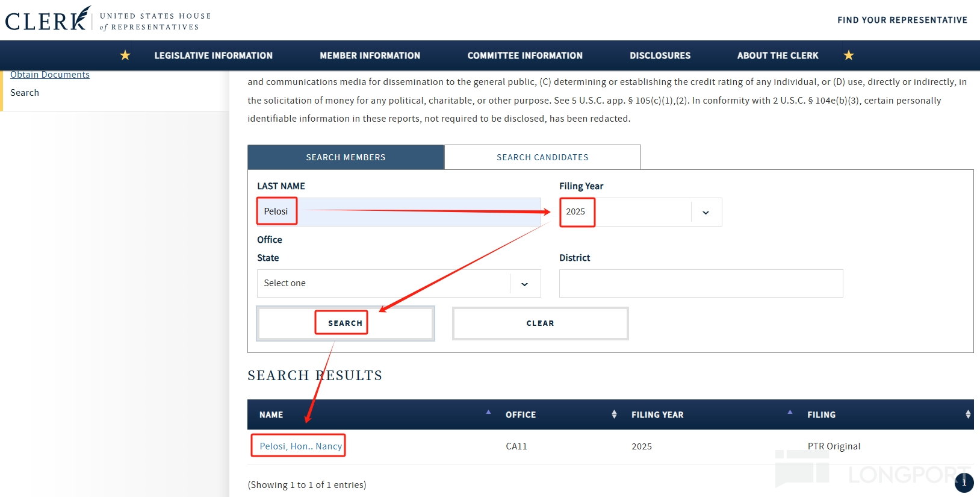Open the Filing Year dropdown
This screenshot has height=497, width=980.
pos(640,212)
